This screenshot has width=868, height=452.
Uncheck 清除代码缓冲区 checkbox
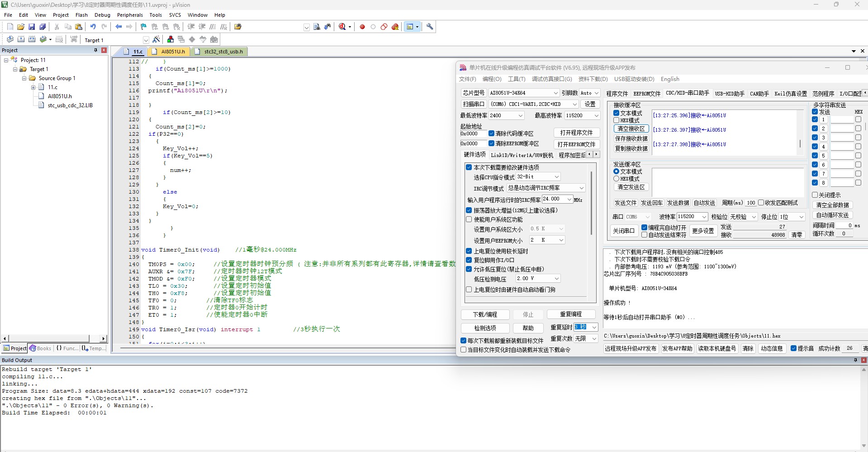491,133
